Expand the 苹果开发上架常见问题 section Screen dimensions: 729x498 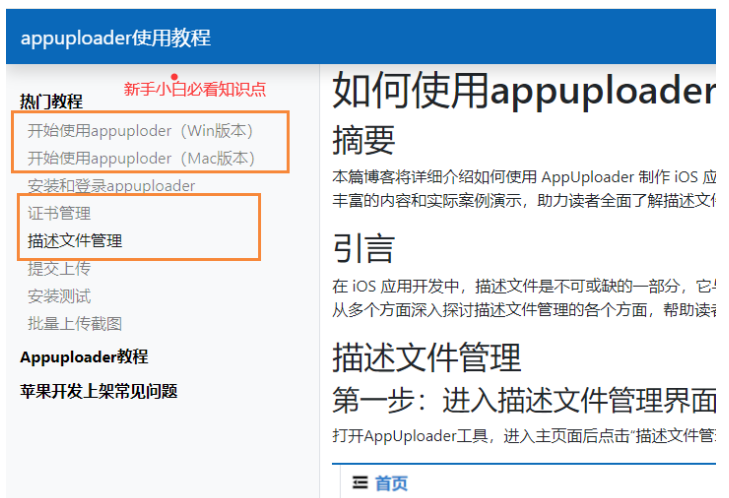click(x=99, y=392)
